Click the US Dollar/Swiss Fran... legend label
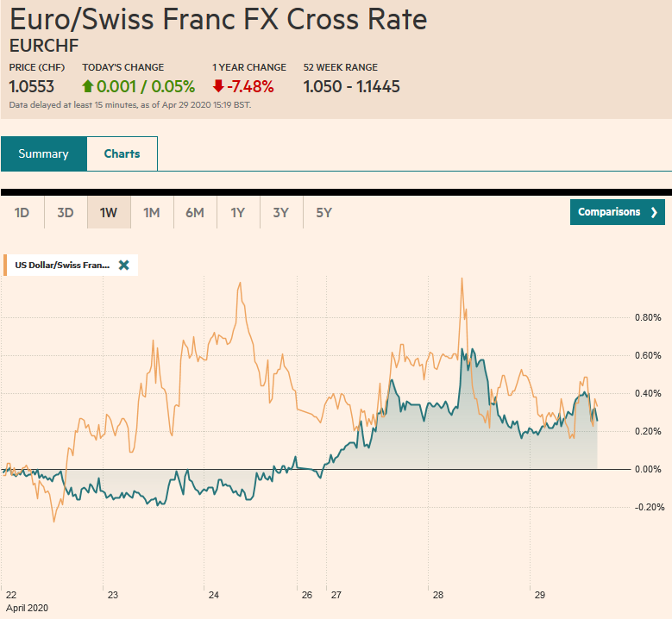This screenshot has height=619, width=672. point(62,266)
